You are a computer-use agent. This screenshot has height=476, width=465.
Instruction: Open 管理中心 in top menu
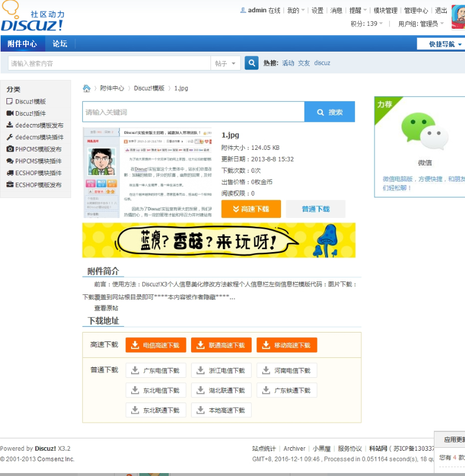click(416, 11)
